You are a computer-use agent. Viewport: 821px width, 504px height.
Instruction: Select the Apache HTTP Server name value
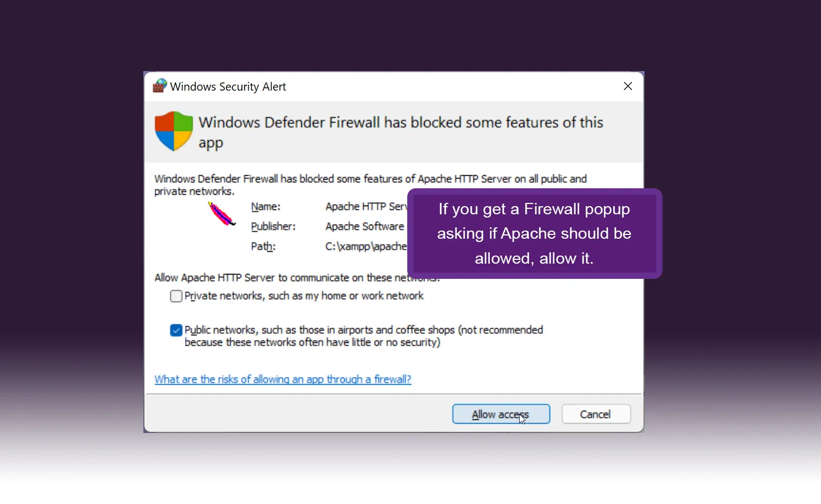pyautogui.click(x=365, y=207)
